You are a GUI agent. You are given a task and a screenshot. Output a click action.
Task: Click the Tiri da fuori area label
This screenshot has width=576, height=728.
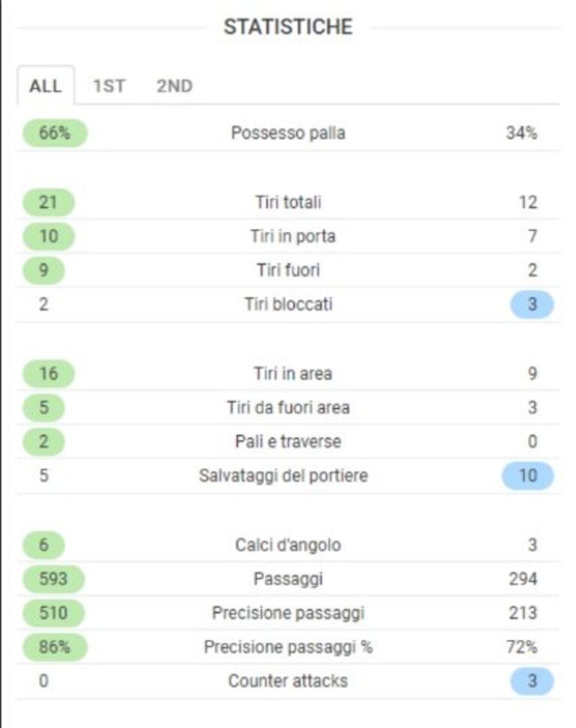pyautogui.click(x=288, y=408)
